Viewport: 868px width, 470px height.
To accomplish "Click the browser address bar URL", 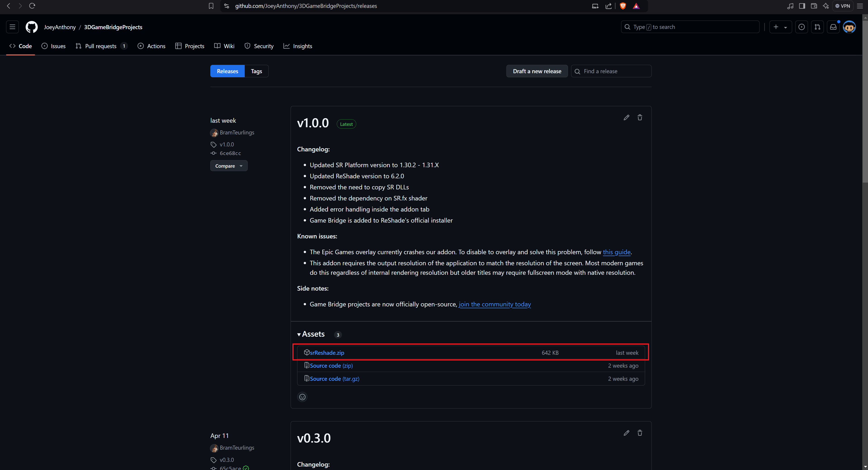I will click(x=306, y=6).
